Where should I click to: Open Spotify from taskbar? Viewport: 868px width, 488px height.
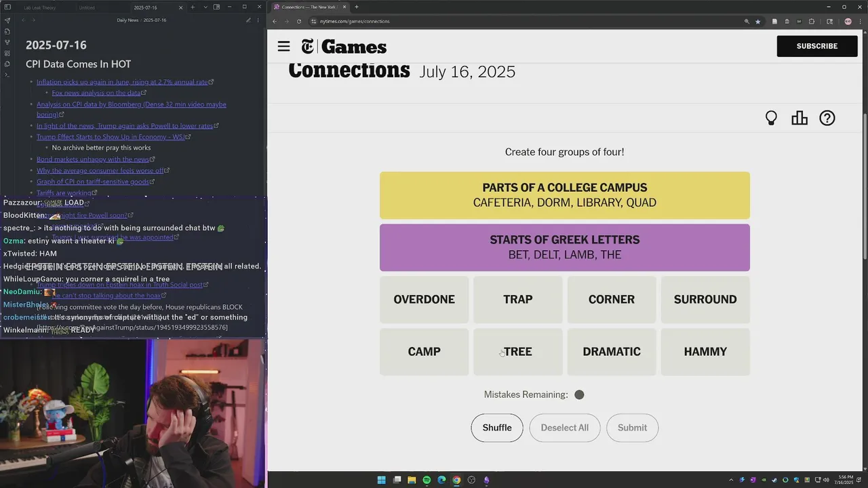click(427, 480)
